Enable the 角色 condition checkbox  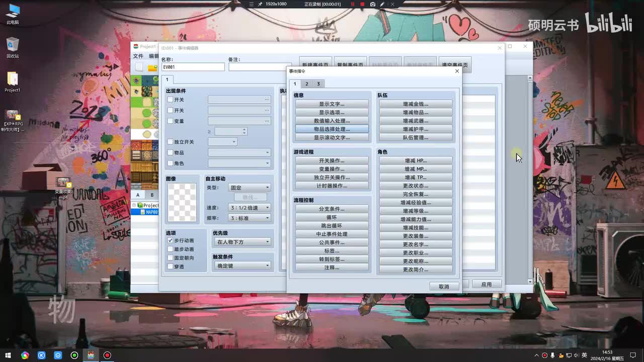170,163
